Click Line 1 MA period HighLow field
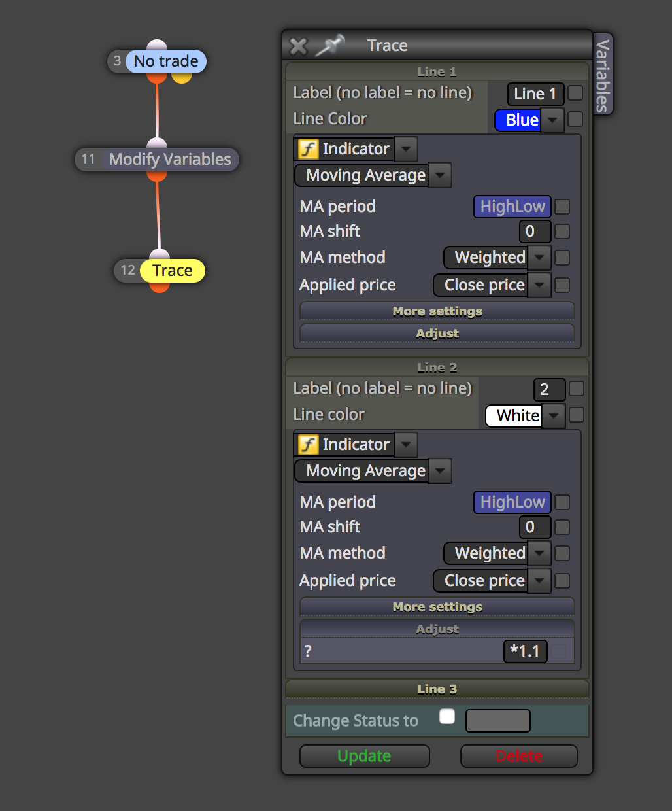672x811 pixels. coord(512,207)
